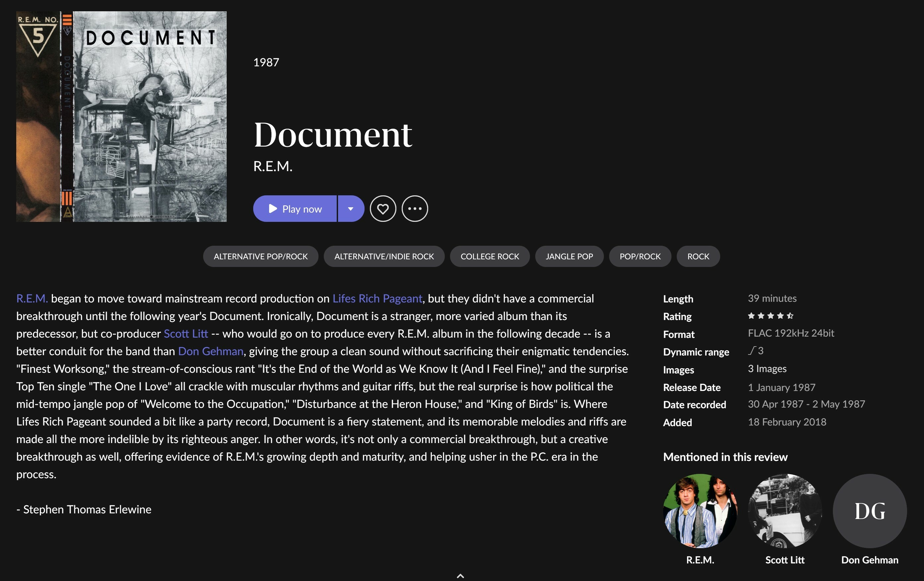Start playback with Play now button
Image resolution: width=924 pixels, height=581 pixels.
pyautogui.click(x=295, y=209)
